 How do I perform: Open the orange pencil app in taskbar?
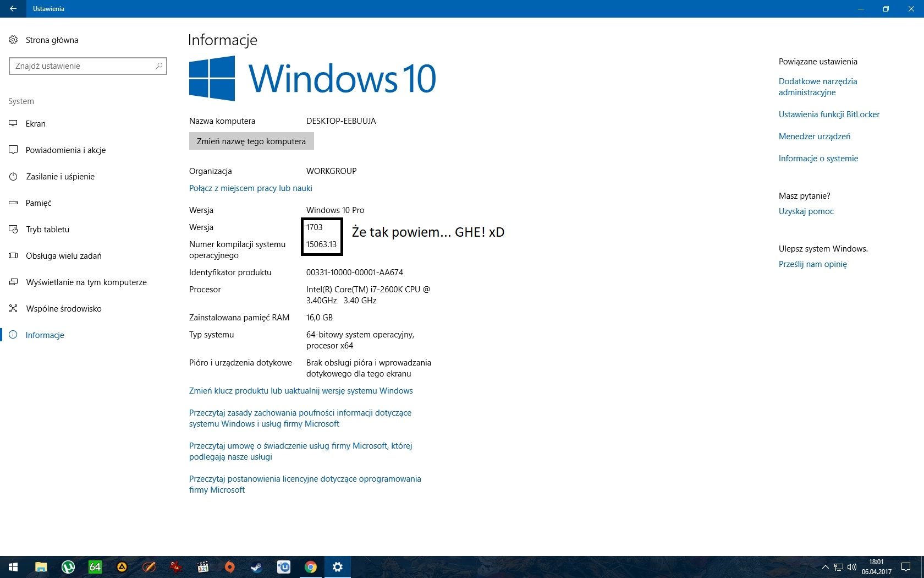[x=148, y=567]
